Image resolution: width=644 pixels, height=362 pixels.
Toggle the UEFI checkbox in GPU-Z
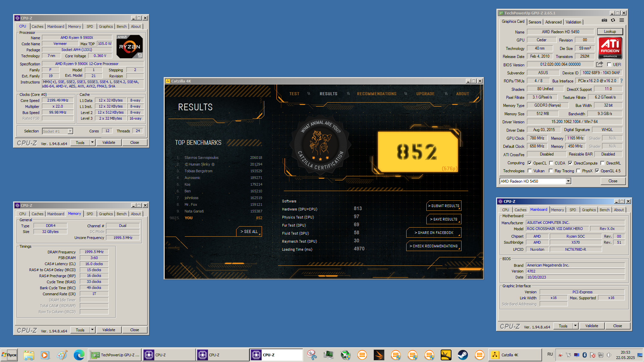[x=609, y=65]
